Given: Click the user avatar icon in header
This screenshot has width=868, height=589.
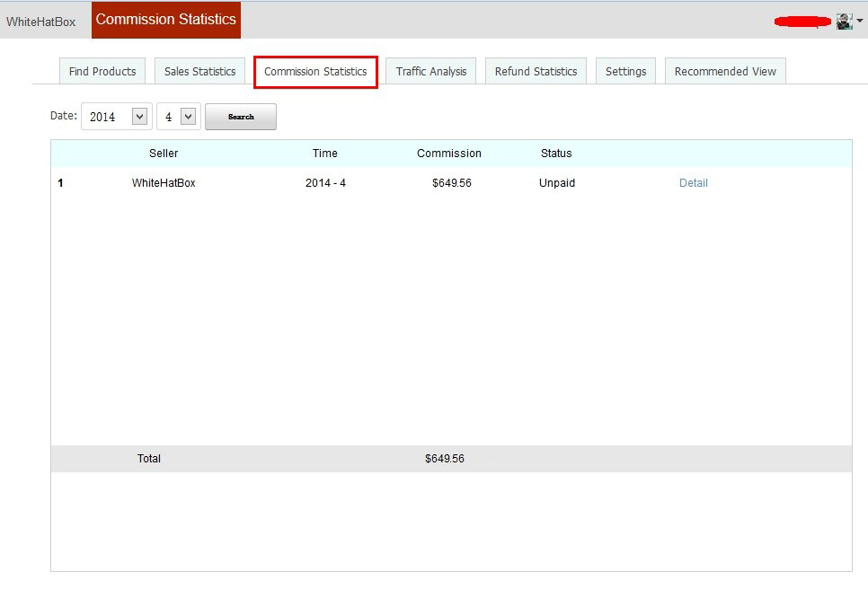Looking at the screenshot, I should pyautogui.click(x=843, y=22).
